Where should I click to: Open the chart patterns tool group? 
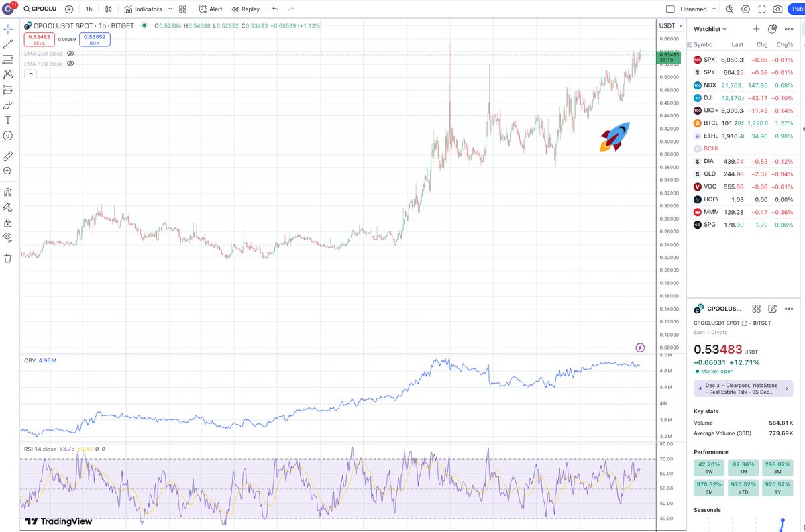[x=8, y=74]
